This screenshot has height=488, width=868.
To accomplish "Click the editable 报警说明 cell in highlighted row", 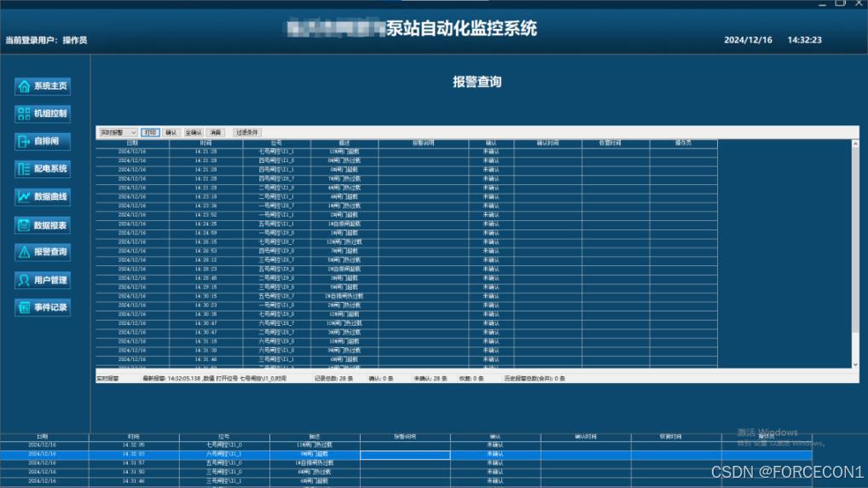I will coord(405,454).
